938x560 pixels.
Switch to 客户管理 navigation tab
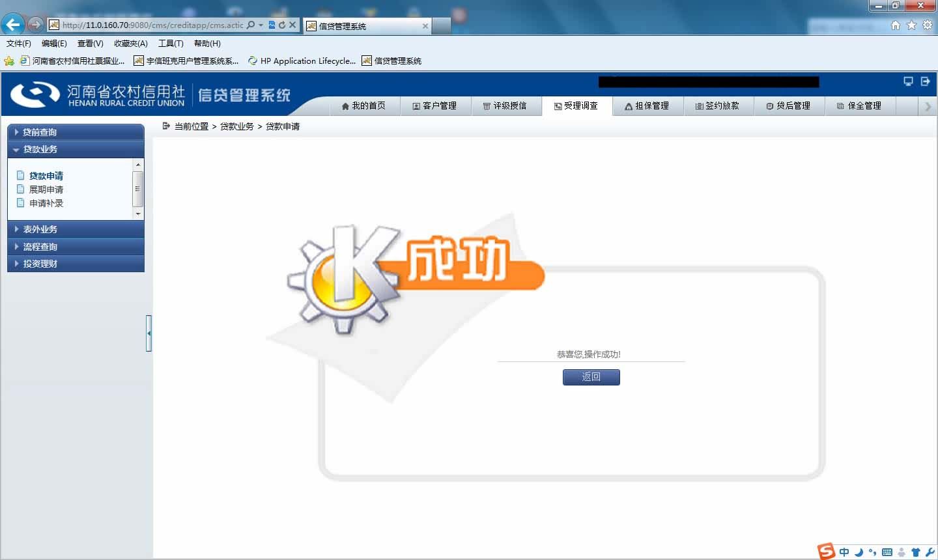[x=434, y=105]
